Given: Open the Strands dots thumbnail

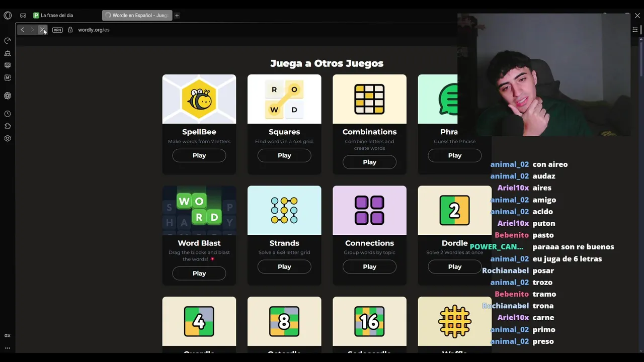Looking at the screenshot, I should click(x=284, y=210).
